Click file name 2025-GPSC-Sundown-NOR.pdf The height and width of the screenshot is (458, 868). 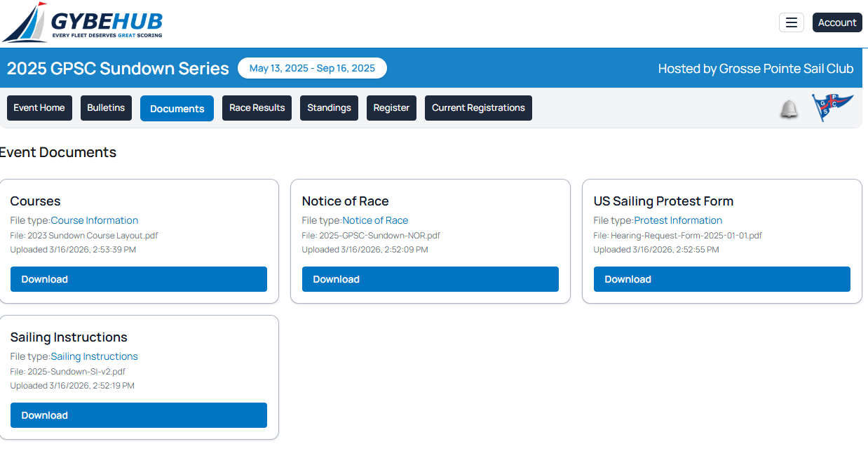coord(379,236)
